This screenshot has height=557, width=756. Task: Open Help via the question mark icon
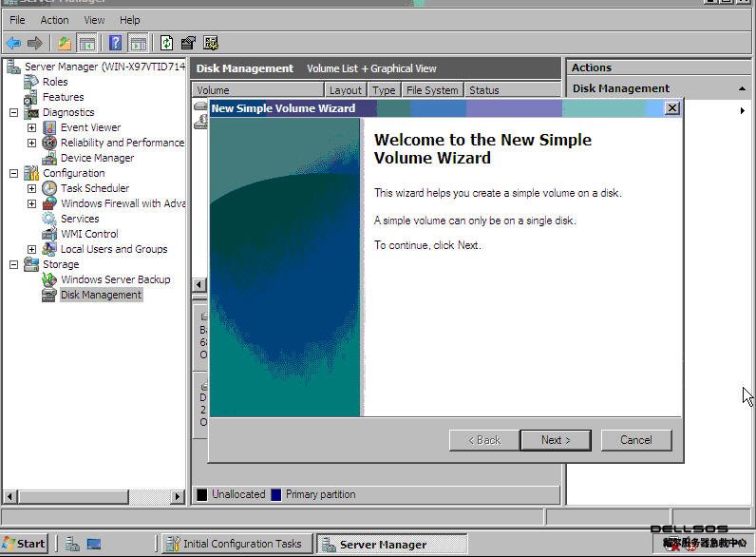115,43
